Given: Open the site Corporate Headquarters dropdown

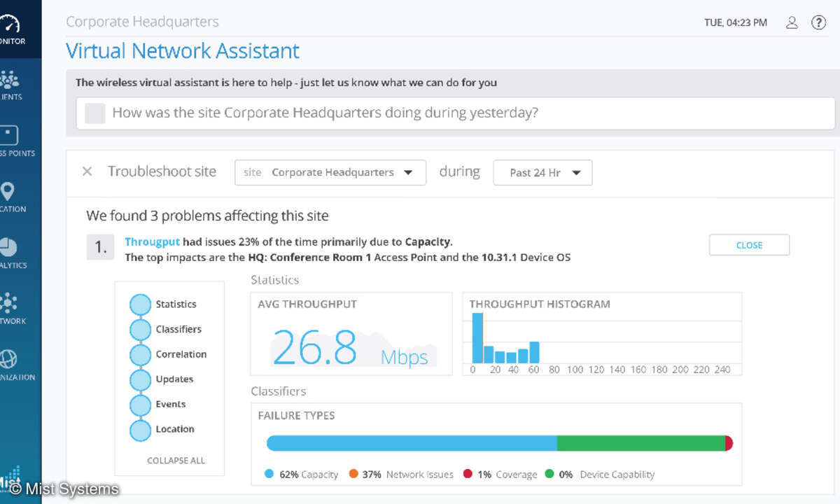Looking at the screenshot, I should click(x=330, y=172).
